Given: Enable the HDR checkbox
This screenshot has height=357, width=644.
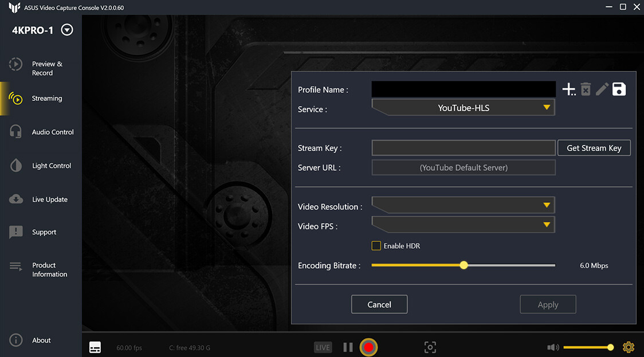Looking at the screenshot, I should 376,246.
